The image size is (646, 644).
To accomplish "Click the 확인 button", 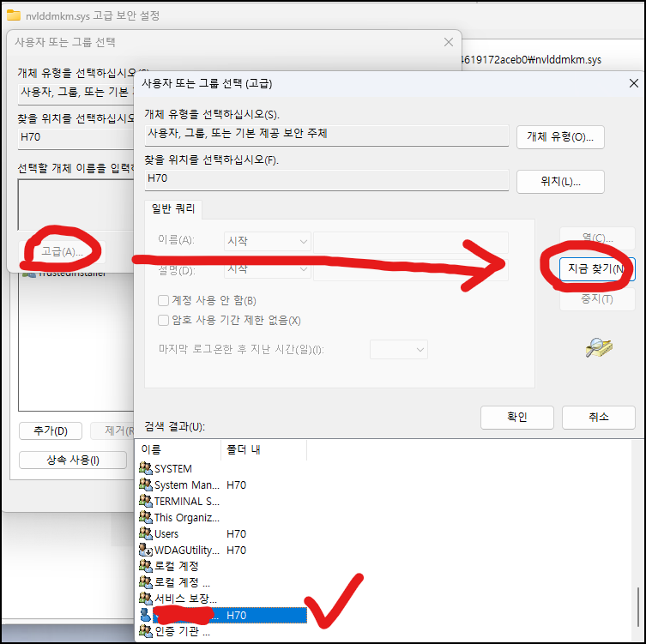I will pyautogui.click(x=517, y=418).
